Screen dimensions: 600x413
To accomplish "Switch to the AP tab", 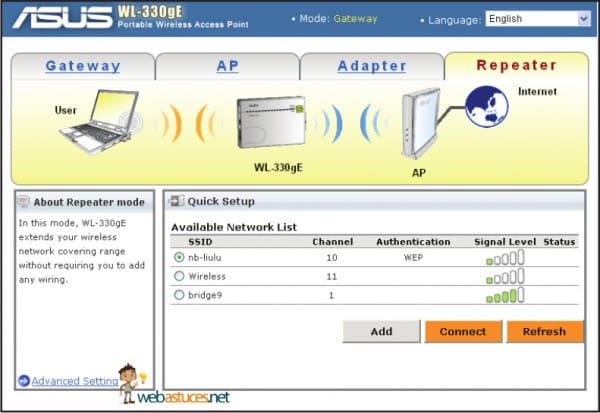I will [x=227, y=66].
